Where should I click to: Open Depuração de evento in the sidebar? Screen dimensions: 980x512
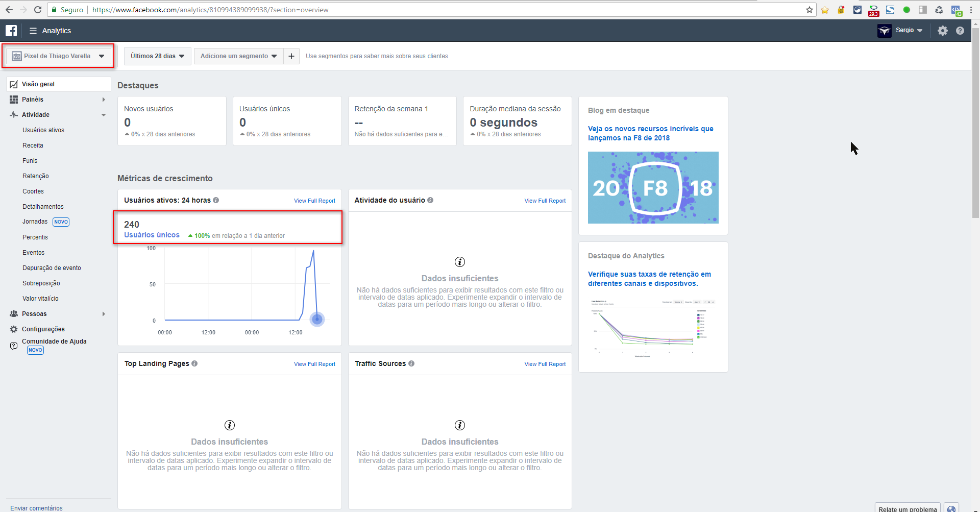click(x=52, y=268)
